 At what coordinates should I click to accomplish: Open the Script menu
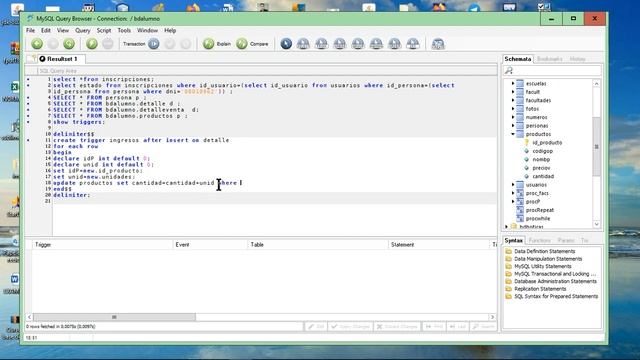[104, 31]
